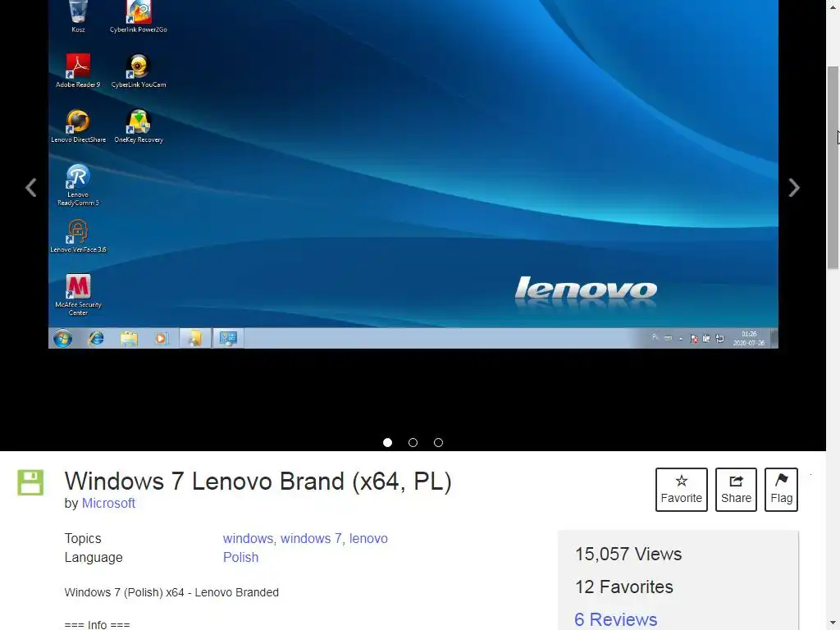The height and width of the screenshot is (630, 840).
Task: Select the third carousel dot
Action: click(438, 442)
